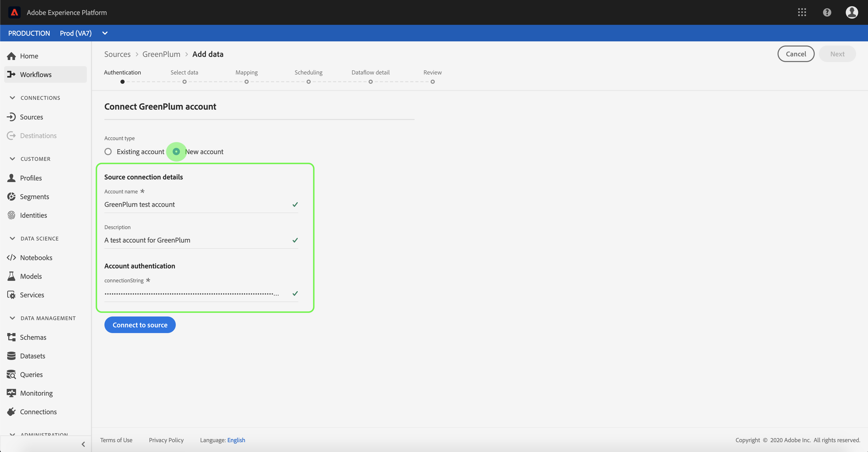Collapse the DATA SCIENCE sidebar section

point(12,238)
